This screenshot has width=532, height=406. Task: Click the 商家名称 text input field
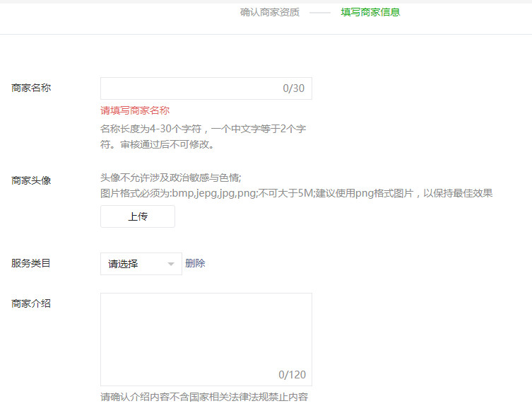(x=191, y=88)
